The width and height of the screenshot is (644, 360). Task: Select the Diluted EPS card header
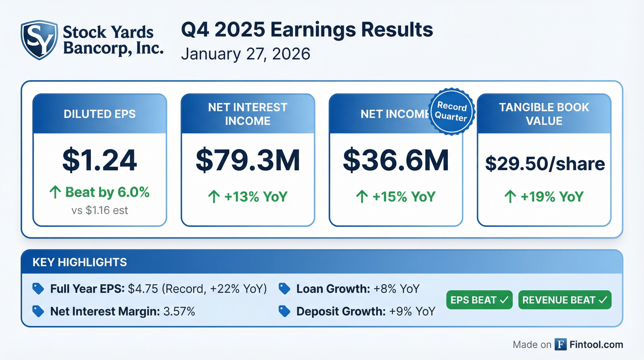click(x=99, y=114)
